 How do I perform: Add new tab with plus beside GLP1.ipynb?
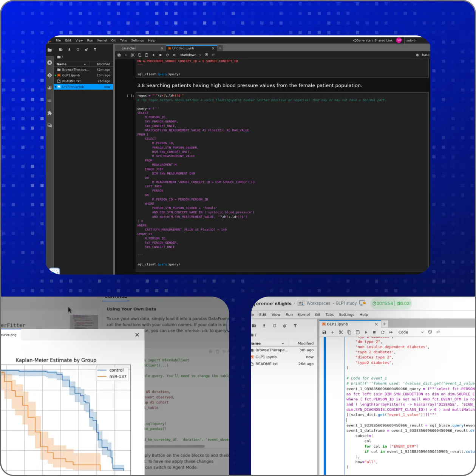coord(385,324)
